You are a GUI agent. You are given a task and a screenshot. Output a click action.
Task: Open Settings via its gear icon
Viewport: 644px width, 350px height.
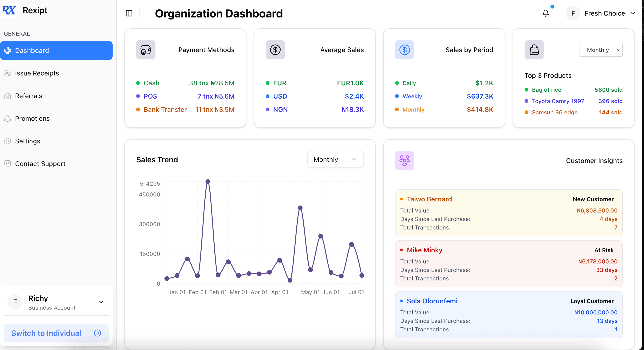click(x=8, y=141)
